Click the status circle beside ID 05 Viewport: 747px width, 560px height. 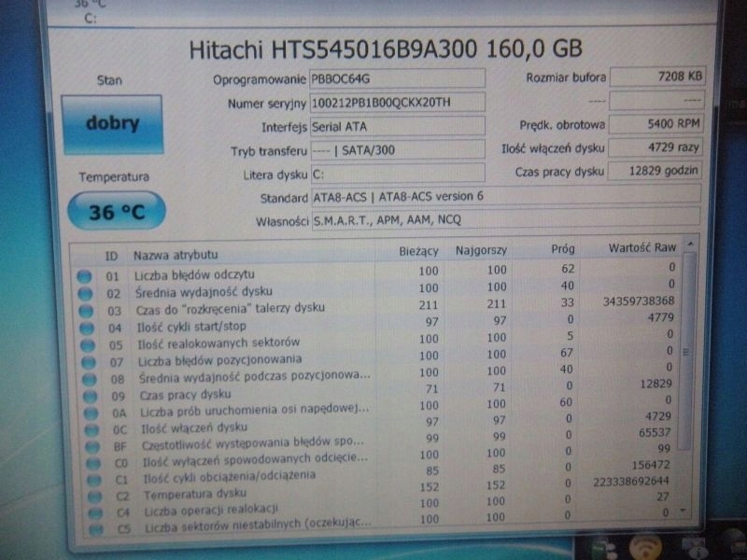coord(88,344)
